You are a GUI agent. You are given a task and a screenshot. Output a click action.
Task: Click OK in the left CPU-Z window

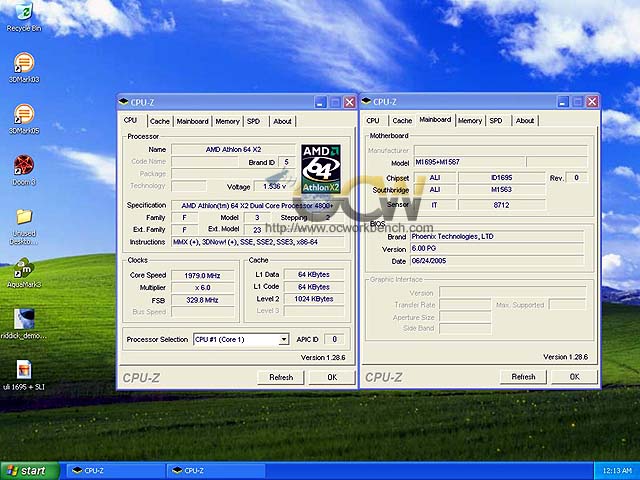coord(332,377)
